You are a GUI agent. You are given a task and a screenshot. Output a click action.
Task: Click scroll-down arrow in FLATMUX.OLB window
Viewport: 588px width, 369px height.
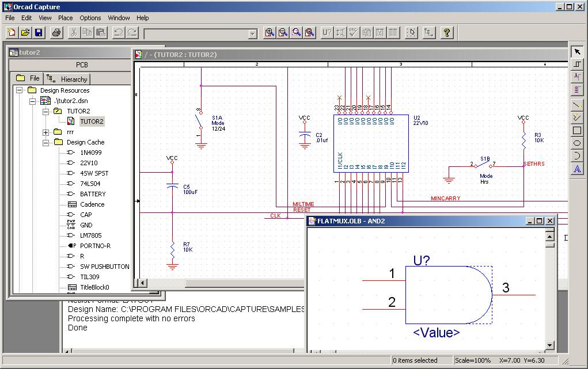550,345
